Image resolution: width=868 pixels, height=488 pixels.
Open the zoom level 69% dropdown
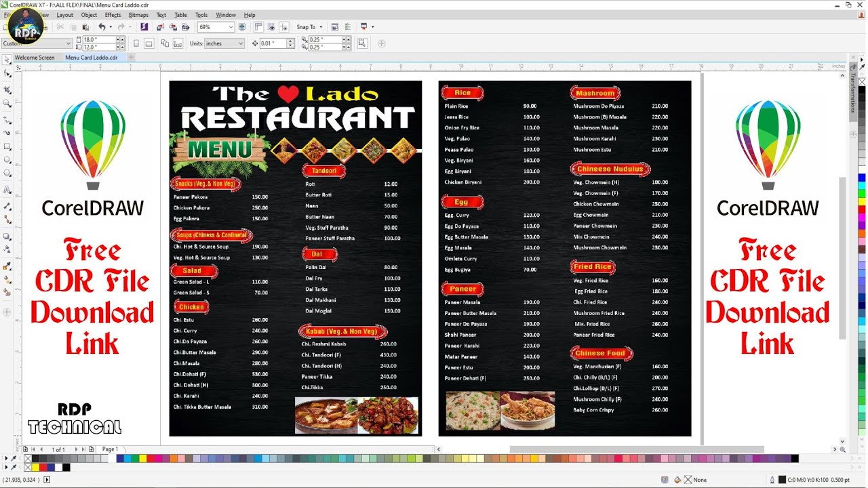tap(231, 27)
